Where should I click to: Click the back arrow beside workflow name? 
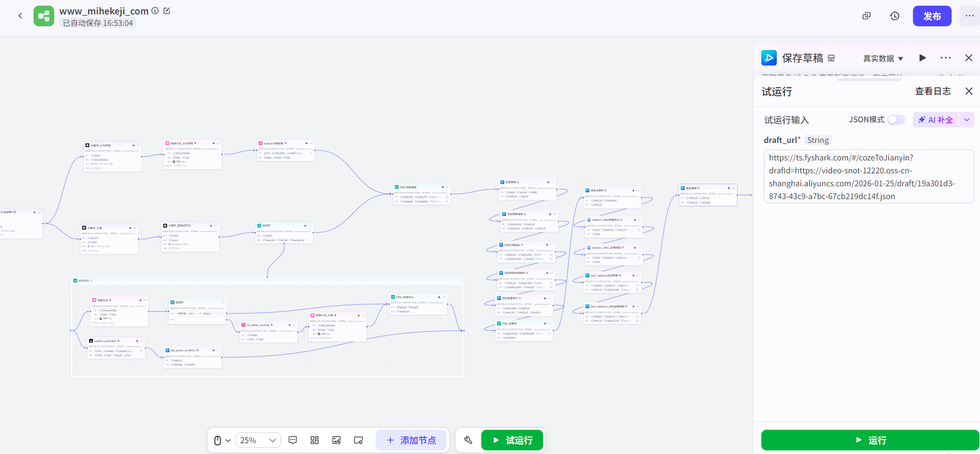coord(20,16)
